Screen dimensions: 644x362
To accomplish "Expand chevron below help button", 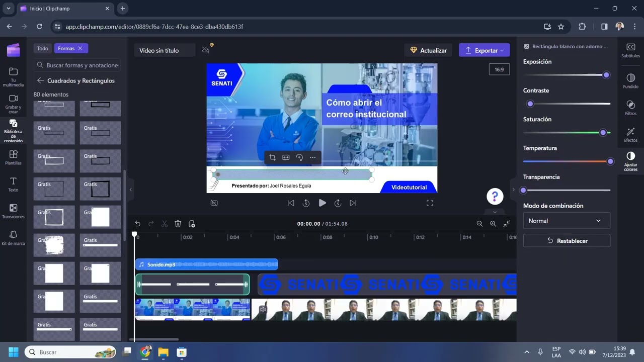I will (495, 212).
